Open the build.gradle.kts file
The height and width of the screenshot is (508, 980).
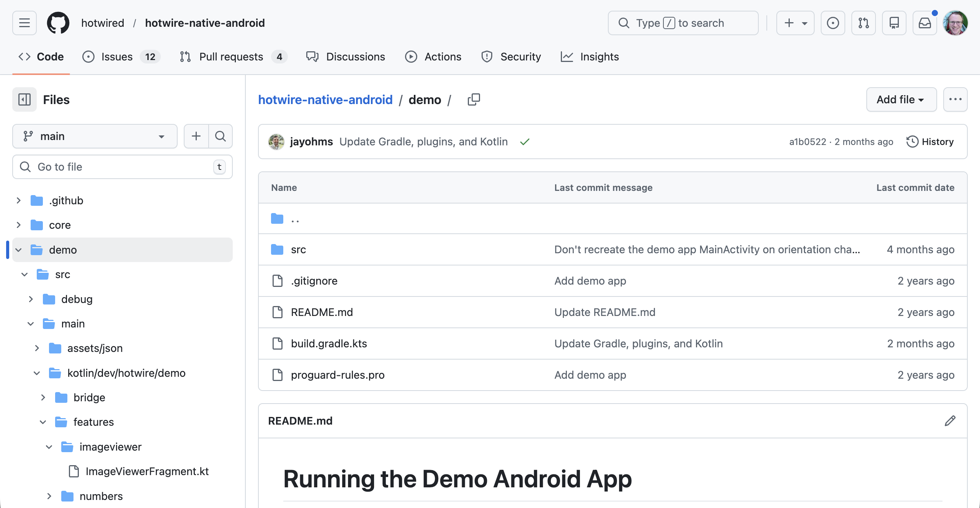click(329, 344)
